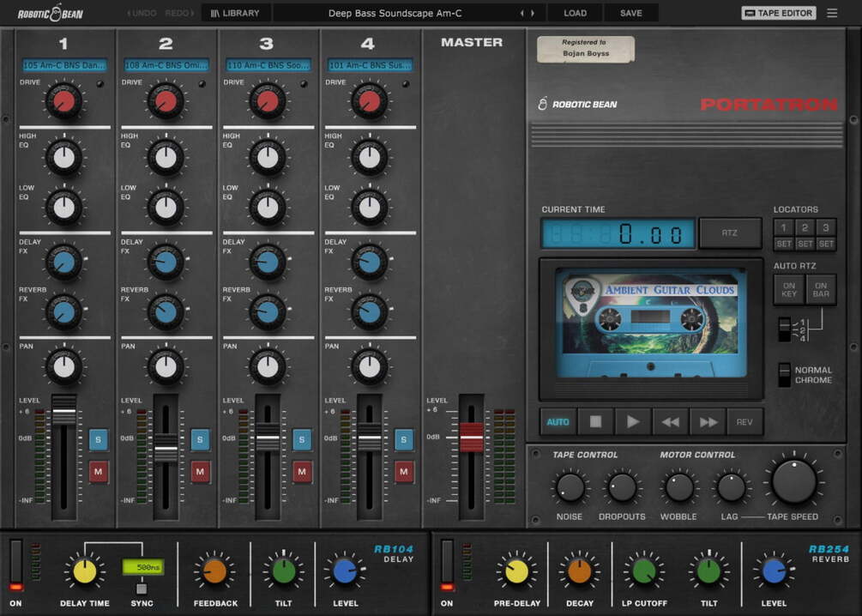Viewport: 862px width, 616px height.
Task: Enable Auto RTZ ON KEY
Action: coord(789,289)
